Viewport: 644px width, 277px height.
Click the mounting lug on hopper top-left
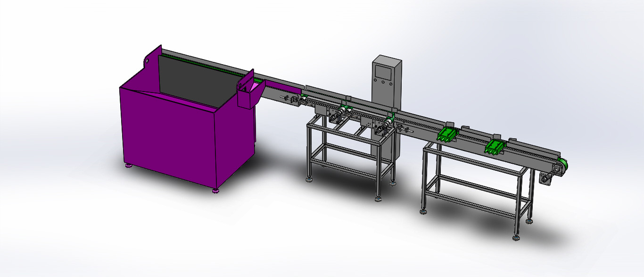click(148, 60)
